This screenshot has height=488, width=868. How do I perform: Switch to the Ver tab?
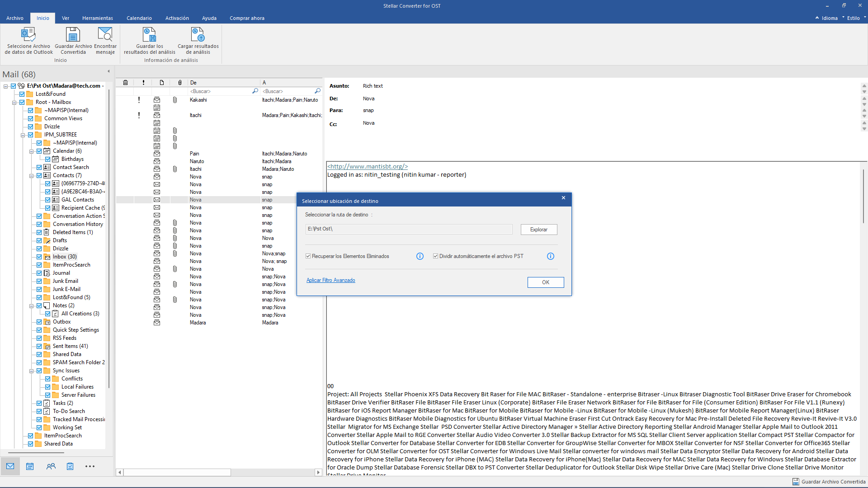[66, 18]
